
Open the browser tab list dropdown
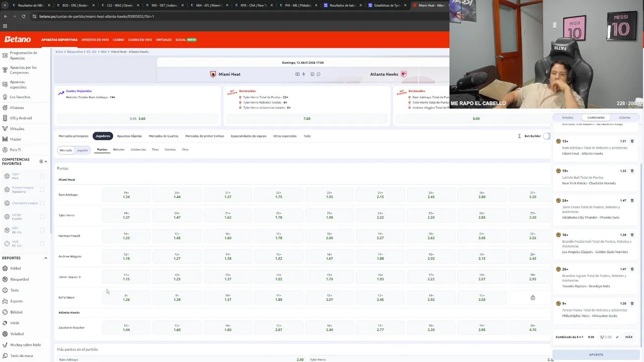[5, 5]
